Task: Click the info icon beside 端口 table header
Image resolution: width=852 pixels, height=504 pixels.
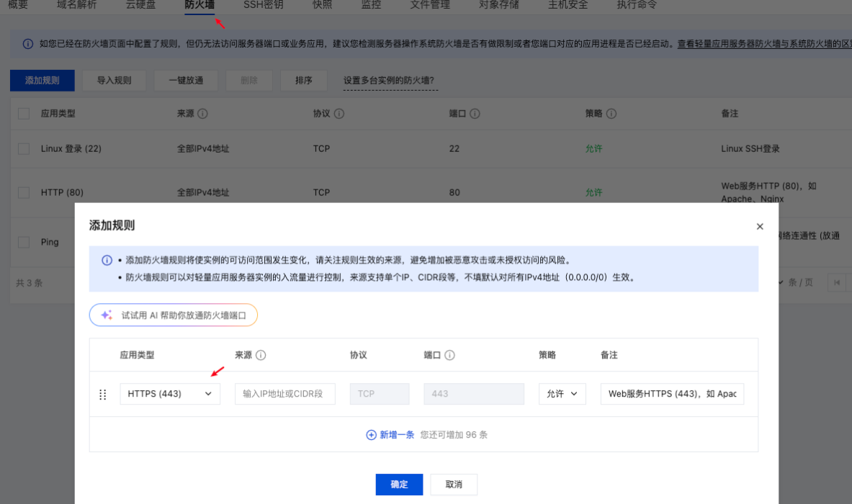Action: [x=475, y=114]
